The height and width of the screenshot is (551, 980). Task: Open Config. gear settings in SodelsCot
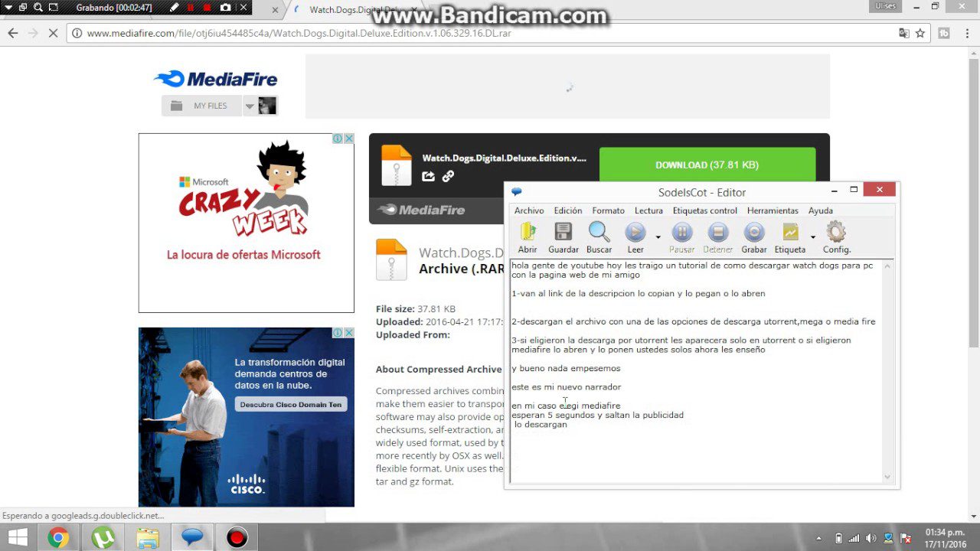(836, 237)
